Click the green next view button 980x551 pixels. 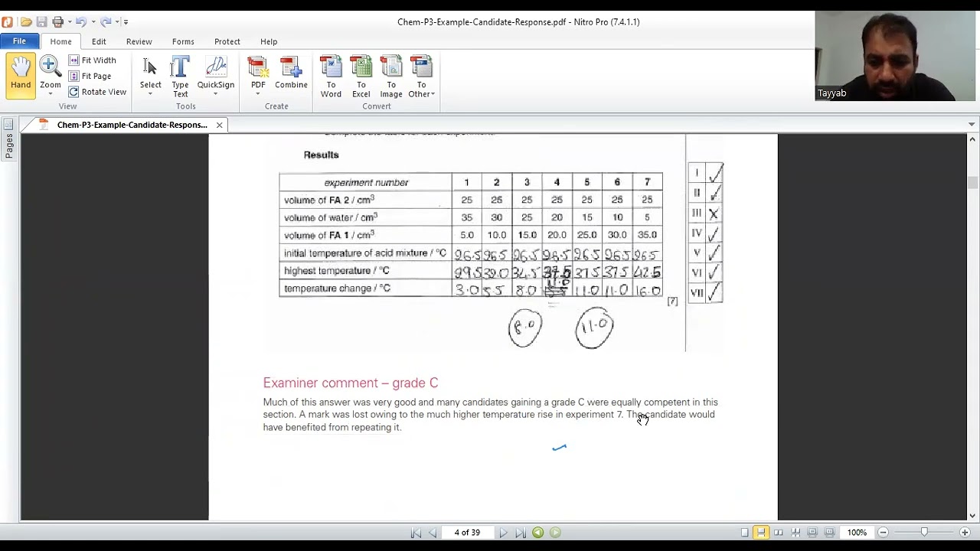555,533
